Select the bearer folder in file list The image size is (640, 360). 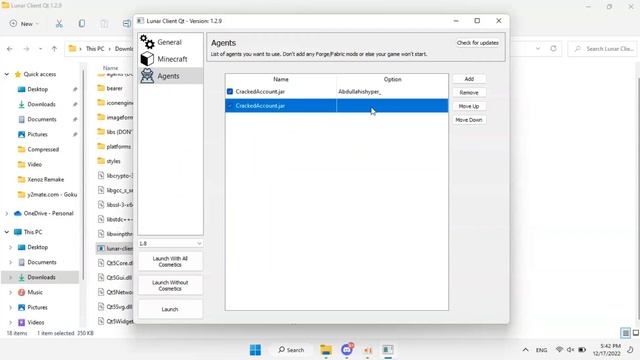click(114, 88)
